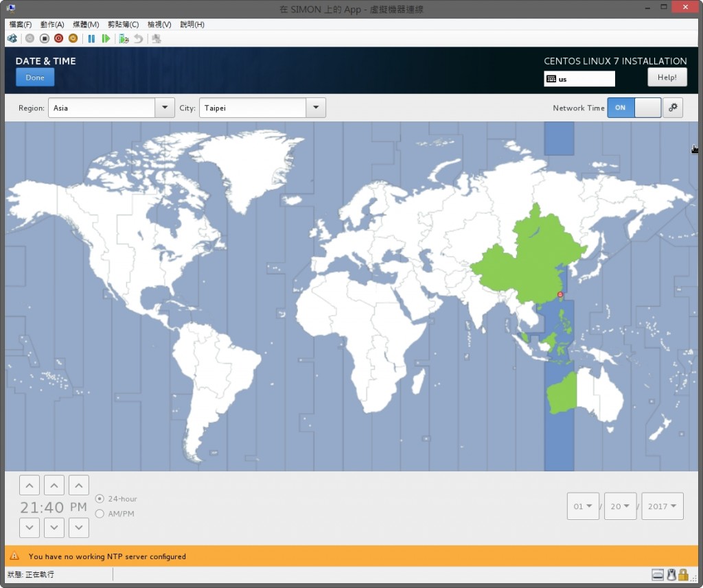Click the Checkpoint toolbar icon

click(x=124, y=38)
